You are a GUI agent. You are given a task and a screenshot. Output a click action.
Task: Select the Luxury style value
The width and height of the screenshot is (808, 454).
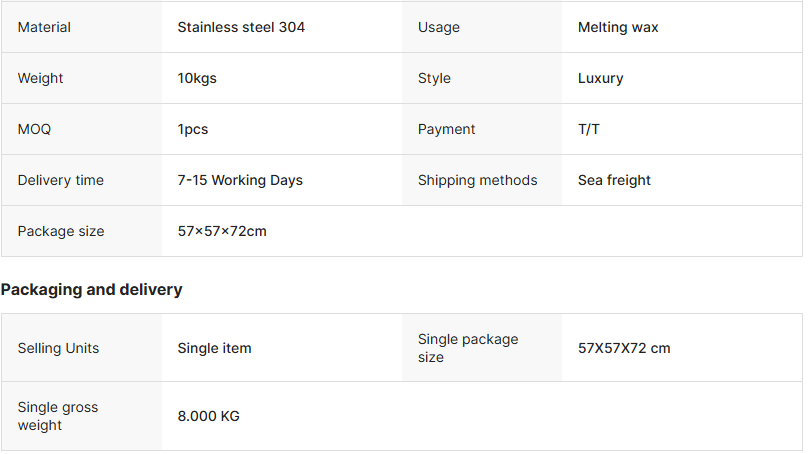tap(600, 78)
